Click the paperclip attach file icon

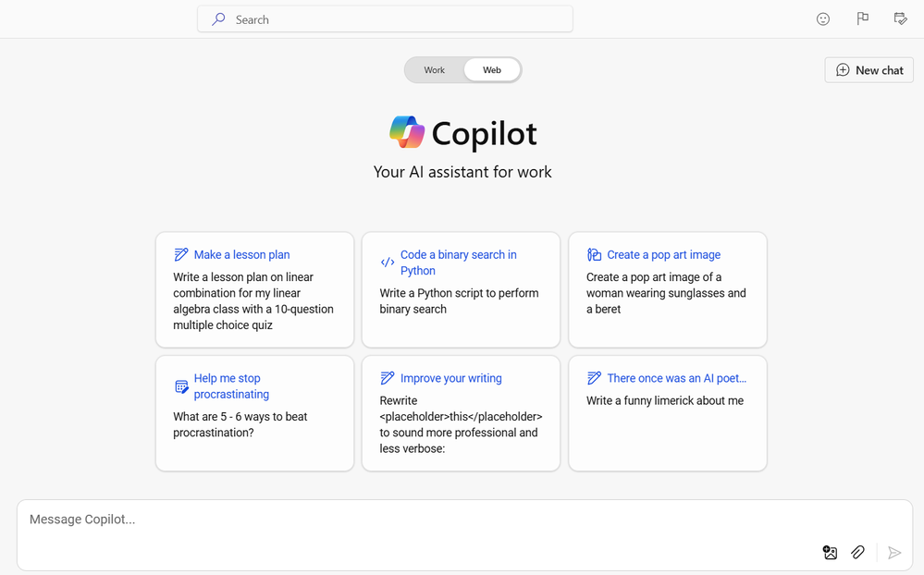tap(857, 552)
